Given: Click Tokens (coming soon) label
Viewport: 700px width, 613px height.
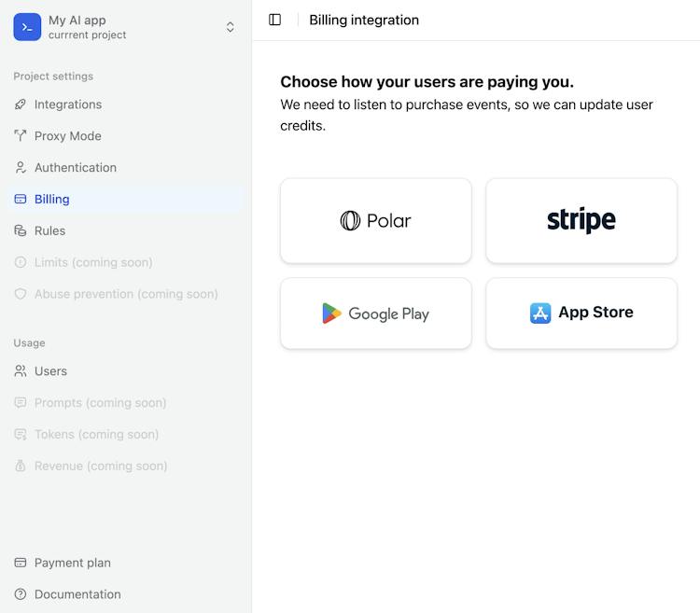Looking at the screenshot, I should click(x=96, y=435).
